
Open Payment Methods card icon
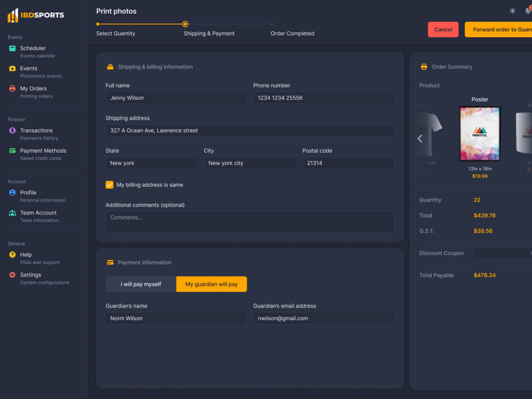point(12,151)
